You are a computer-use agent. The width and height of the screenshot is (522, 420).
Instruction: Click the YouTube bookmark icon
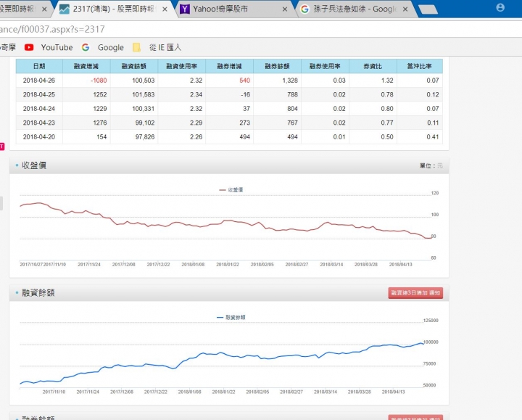[x=29, y=47]
